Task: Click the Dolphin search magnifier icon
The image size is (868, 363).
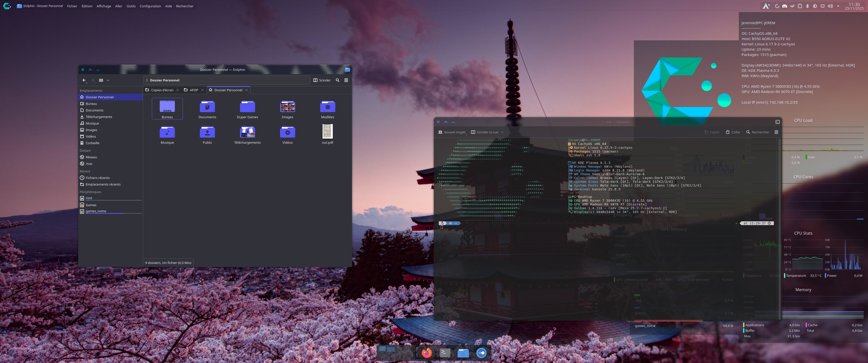Action: tap(337, 80)
